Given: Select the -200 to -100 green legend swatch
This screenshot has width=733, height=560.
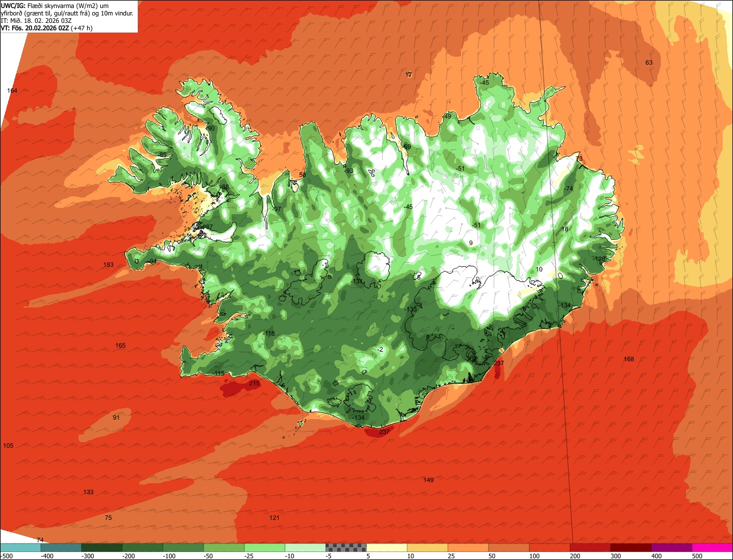Looking at the screenshot, I should point(142,547).
